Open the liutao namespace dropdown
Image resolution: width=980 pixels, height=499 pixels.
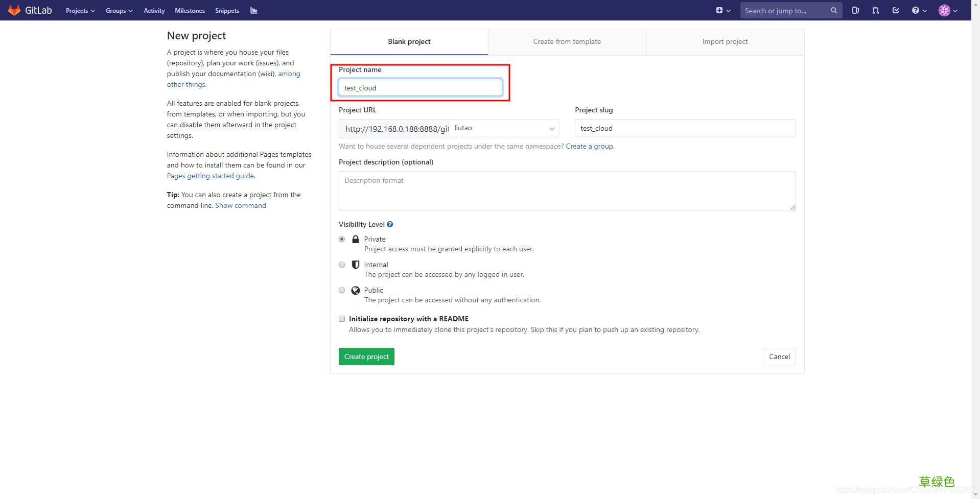504,128
